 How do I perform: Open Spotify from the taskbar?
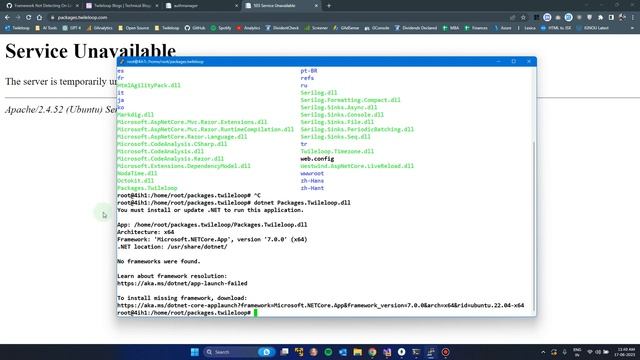point(328,352)
